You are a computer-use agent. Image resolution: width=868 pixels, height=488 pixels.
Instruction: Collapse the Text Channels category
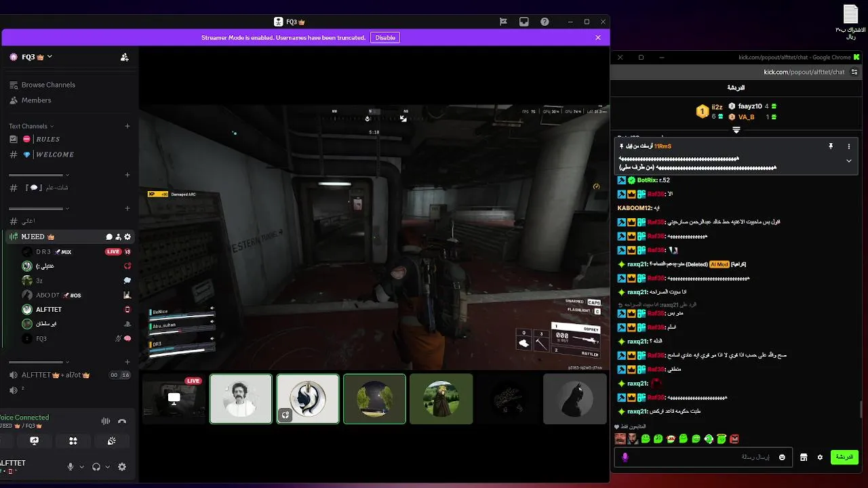[x=31, y=126]
